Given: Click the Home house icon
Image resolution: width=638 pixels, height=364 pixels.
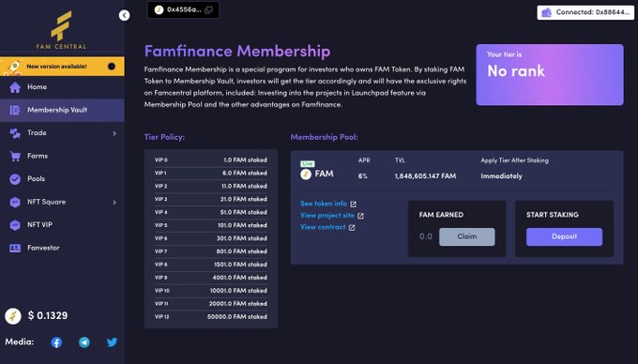Looking at the screenshot, I should 15,87.
